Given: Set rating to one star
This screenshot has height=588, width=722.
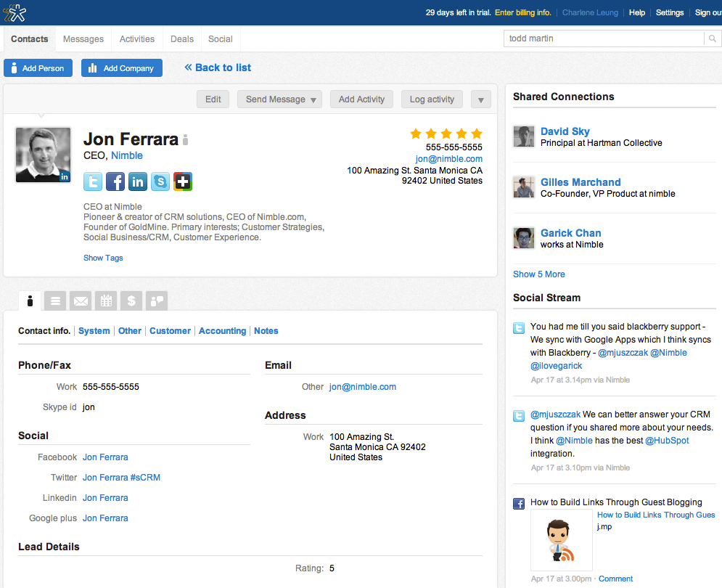Looking at the screenshot, I should pos(416,134).
